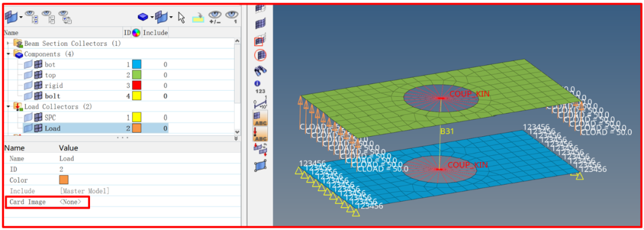This screenshot has height=230, width=644.
Task: Click the orange Color swatch in properties
Action: [x=64, y=180]
